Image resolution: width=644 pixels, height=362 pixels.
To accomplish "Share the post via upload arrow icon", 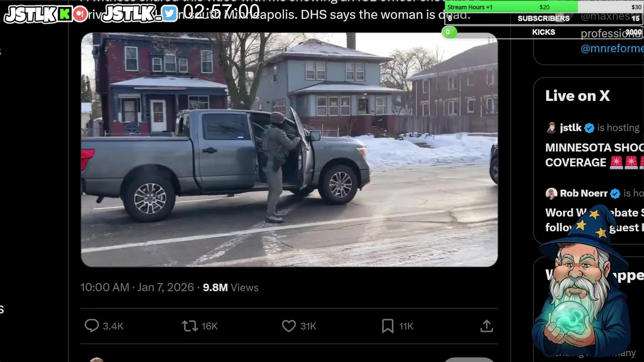I will [487, 326].
